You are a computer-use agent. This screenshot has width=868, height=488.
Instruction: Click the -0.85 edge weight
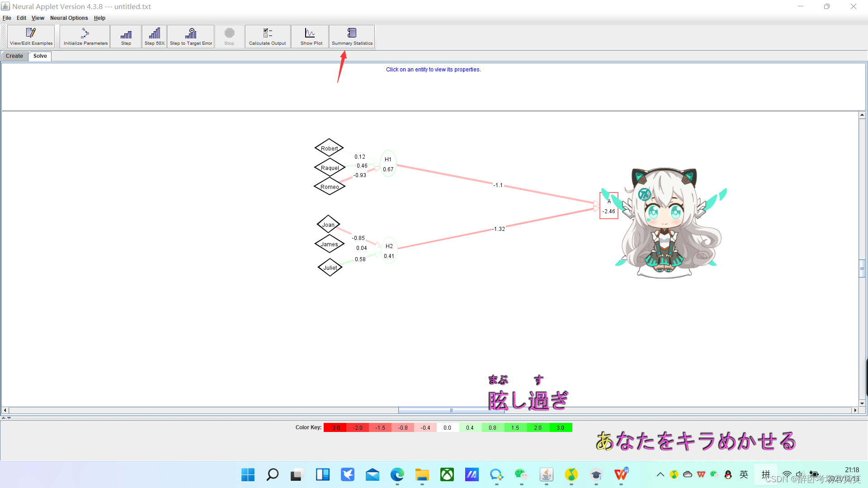359,238
